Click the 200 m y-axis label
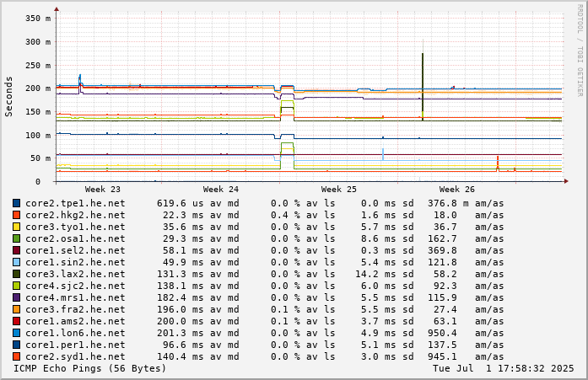Viewport: 588px width, 380px height. pyautogui.click(x=38, y=88)
